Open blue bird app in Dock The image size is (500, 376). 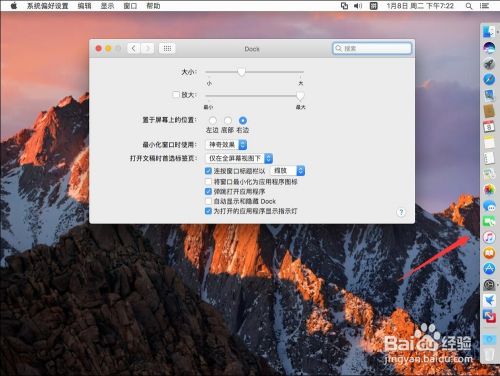(489, 300)
